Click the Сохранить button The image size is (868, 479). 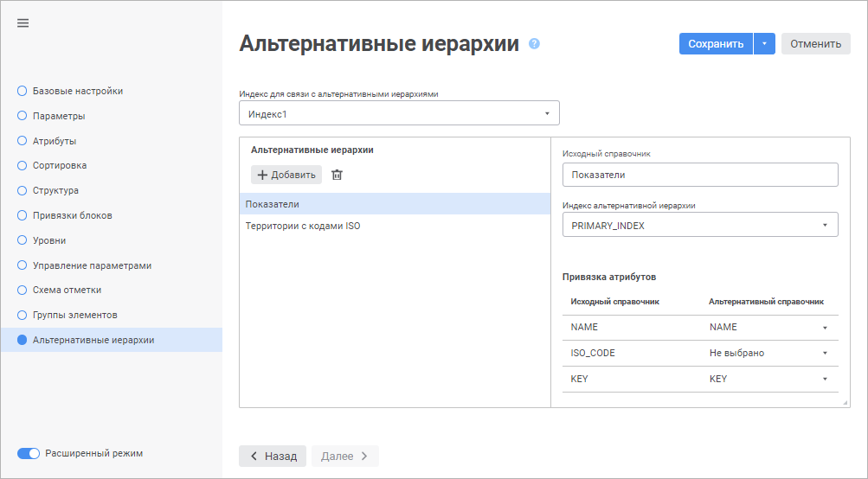pos(716,44)
